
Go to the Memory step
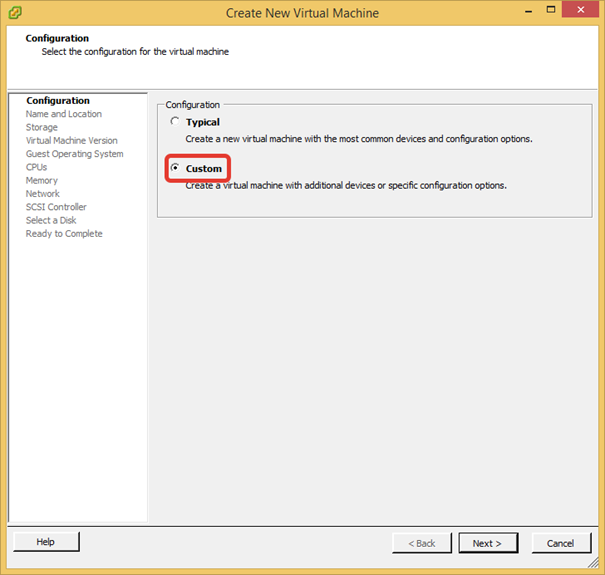(x=42, y=180)
